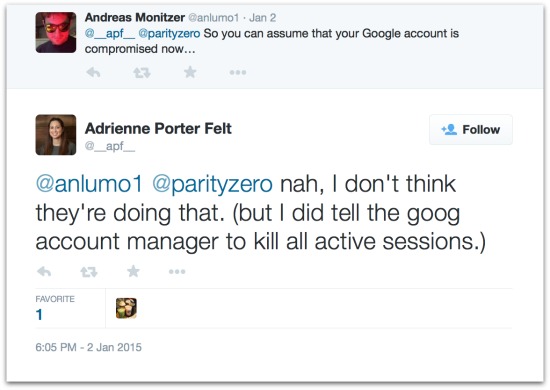Follow Adrienne Porter Felt
The width and height of the screenshot is (550, 390).
pyautogui.click(x=471, y=129)
